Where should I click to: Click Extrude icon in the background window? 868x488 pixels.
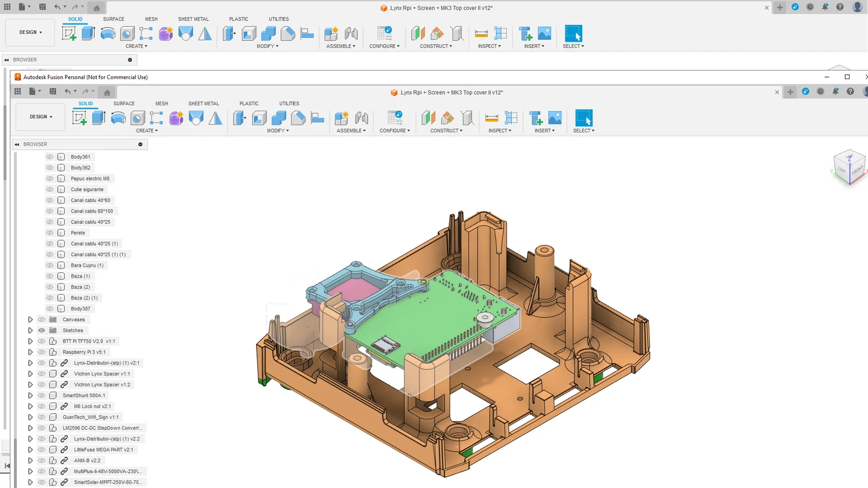tap(88, 33)
